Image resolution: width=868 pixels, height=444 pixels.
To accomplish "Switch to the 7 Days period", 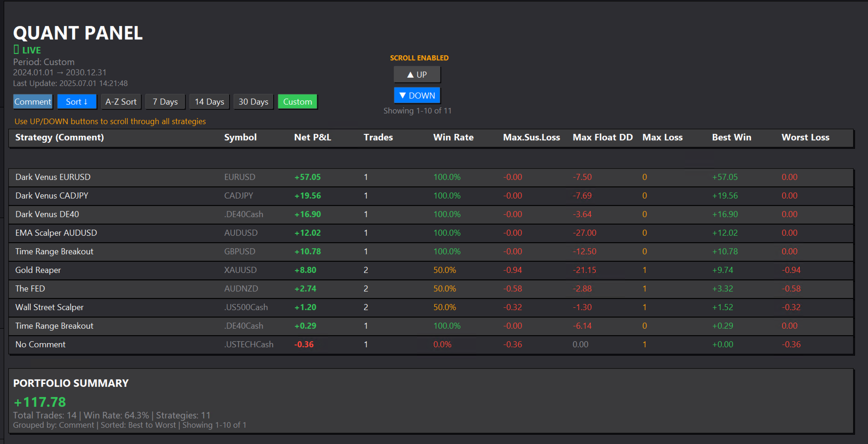I will (x=165, y=101).
